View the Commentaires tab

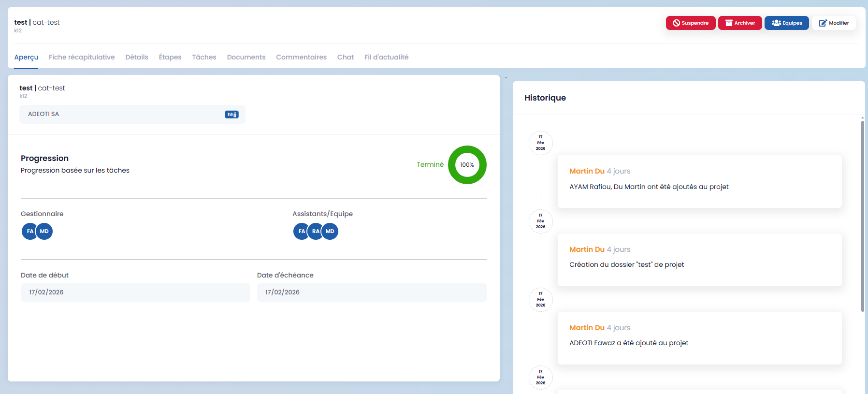coord(301,57)
